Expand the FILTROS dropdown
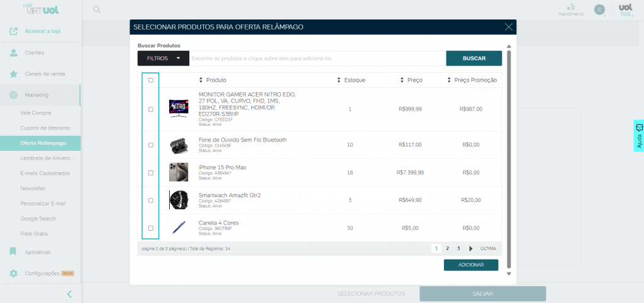Viewport: 644px width, 303px height. 163,58
